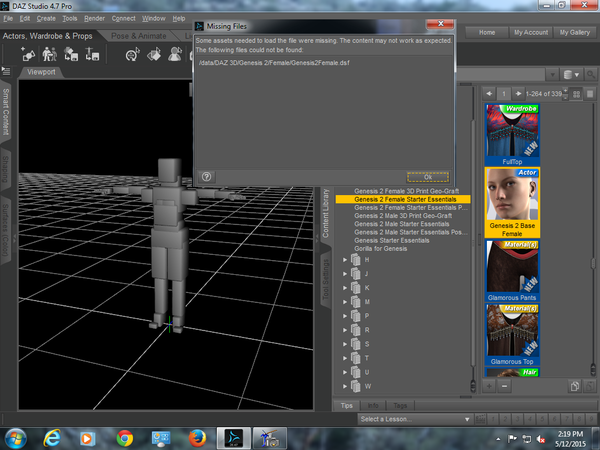The height and width of the screenshot is (450, 600).
Task: Open the Content Library side tab
Action: 326,214
